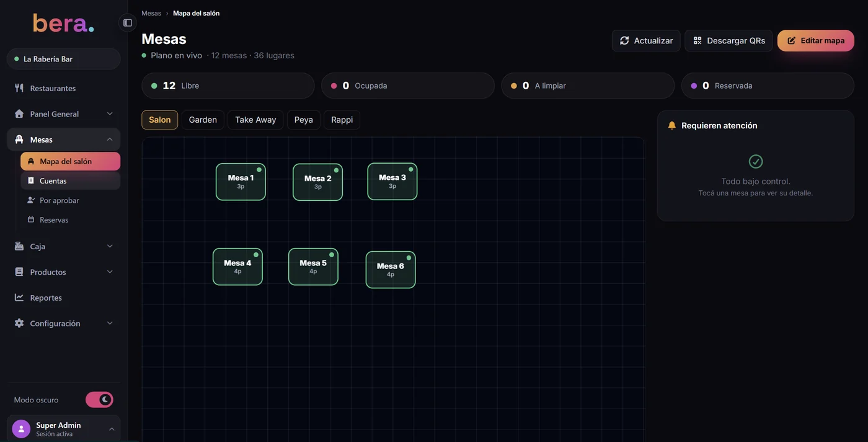The image size is (868, 442).
Task: Select Mesa 4 on the floor map
Action: (x=237, y=267)
